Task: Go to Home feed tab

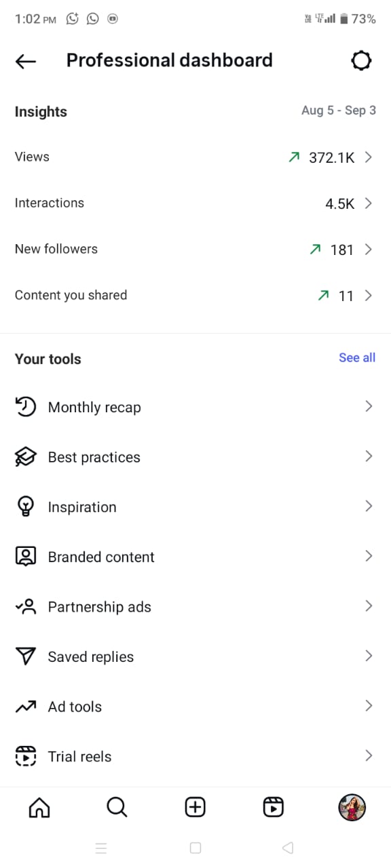Action: click(39, 807)
